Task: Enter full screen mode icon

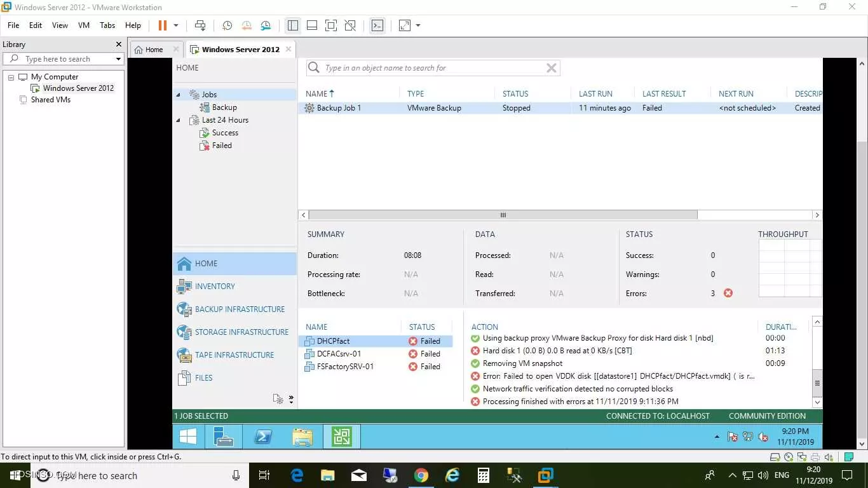Action: tap(331, 25)
